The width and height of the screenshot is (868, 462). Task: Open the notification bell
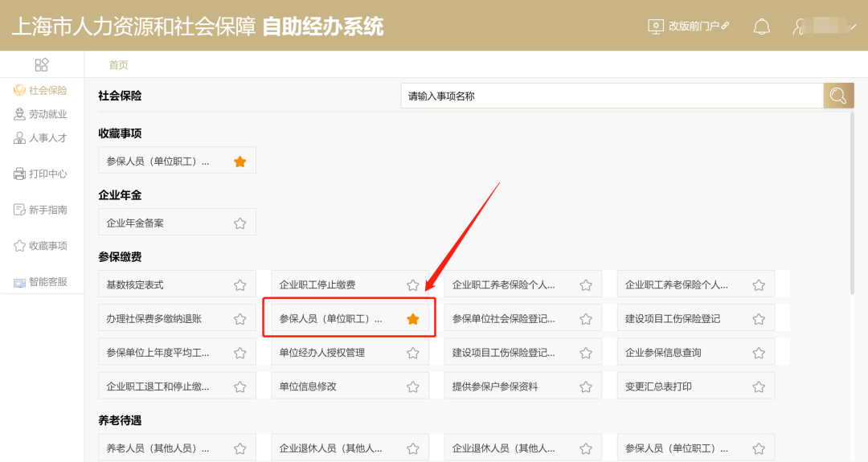[x=762, y=27]
